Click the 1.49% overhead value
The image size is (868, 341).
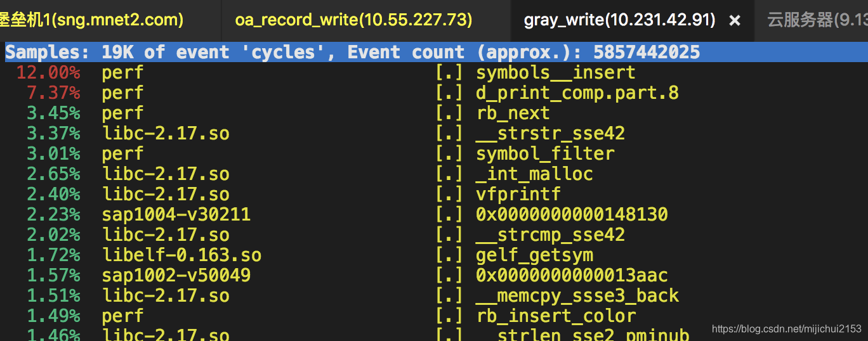coord(53,316)
